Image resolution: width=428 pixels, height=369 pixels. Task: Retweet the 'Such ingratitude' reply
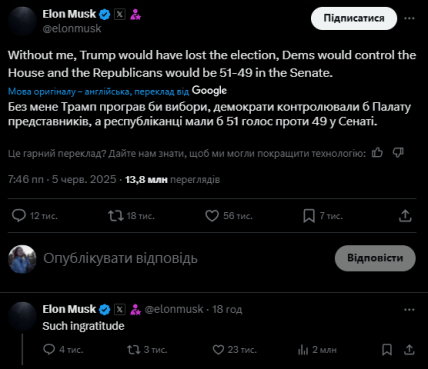pyautogui.click(x=133, y=350)
